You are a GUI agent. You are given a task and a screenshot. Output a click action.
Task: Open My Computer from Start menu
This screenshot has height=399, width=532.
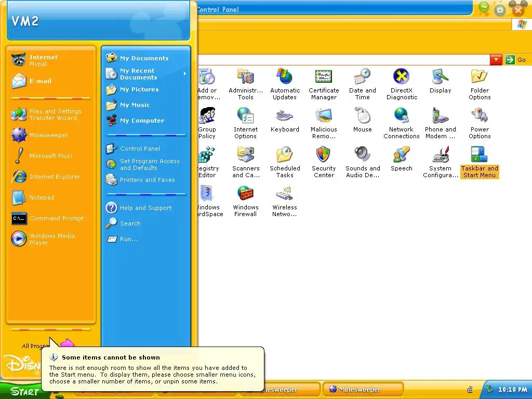(146, 121)
